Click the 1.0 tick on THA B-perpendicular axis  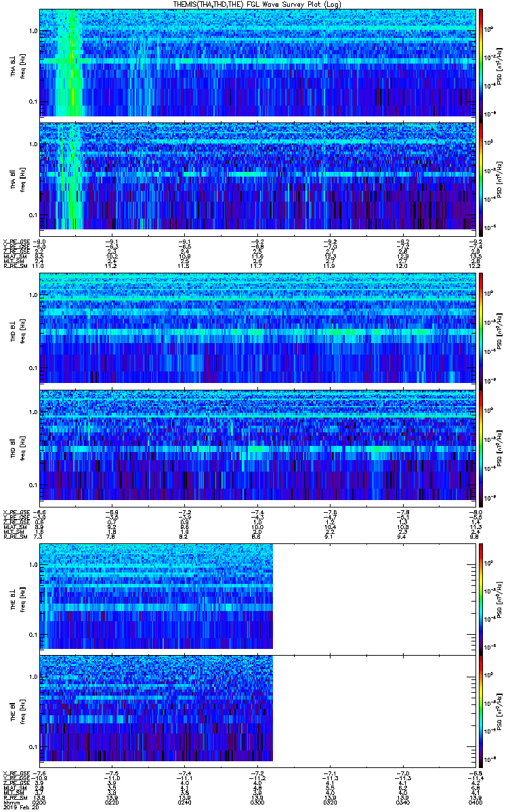pos(33,31)
